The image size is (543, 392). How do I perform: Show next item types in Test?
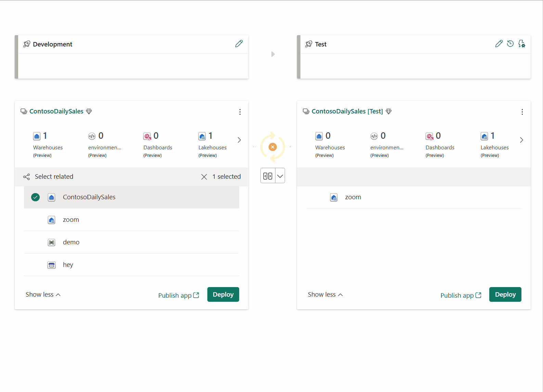tap(521, 140)
